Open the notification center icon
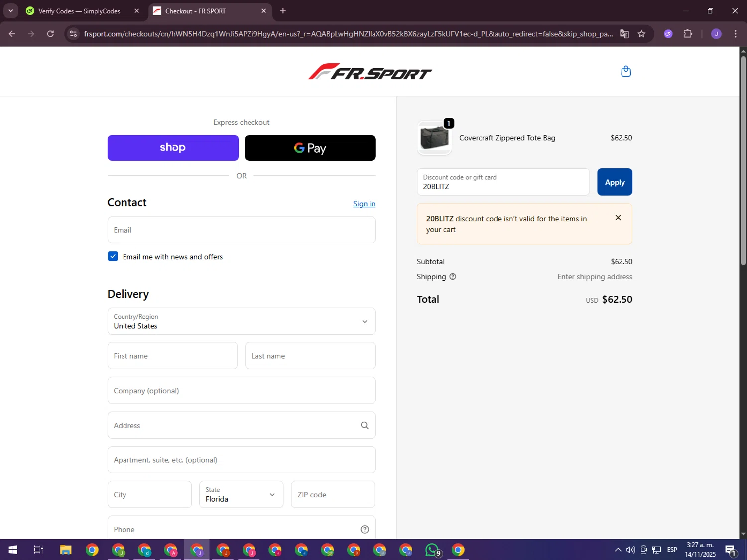The width and height of the screenshot is (747, 560). (x=731, y=550)
